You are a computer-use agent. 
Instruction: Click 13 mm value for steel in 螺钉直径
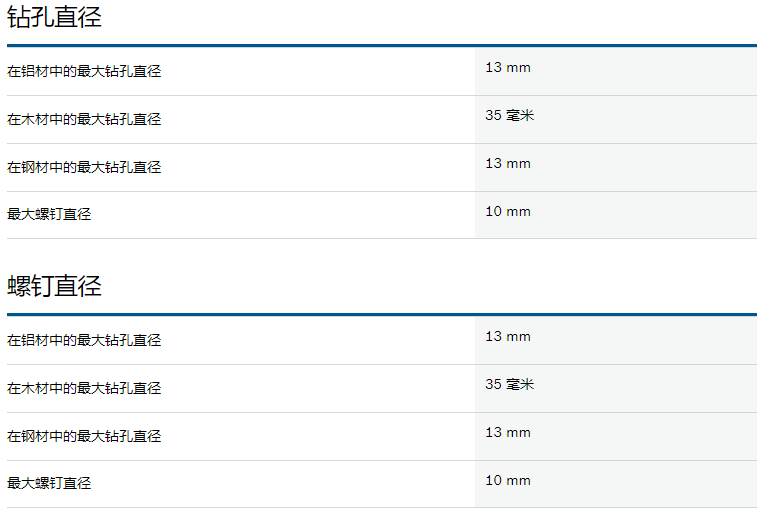(508, 432)
